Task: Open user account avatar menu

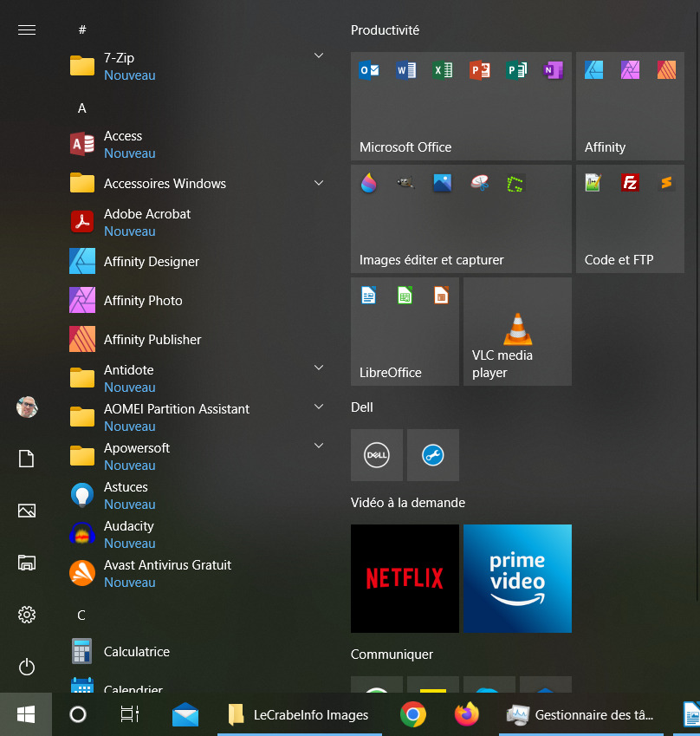Action: 27,407
